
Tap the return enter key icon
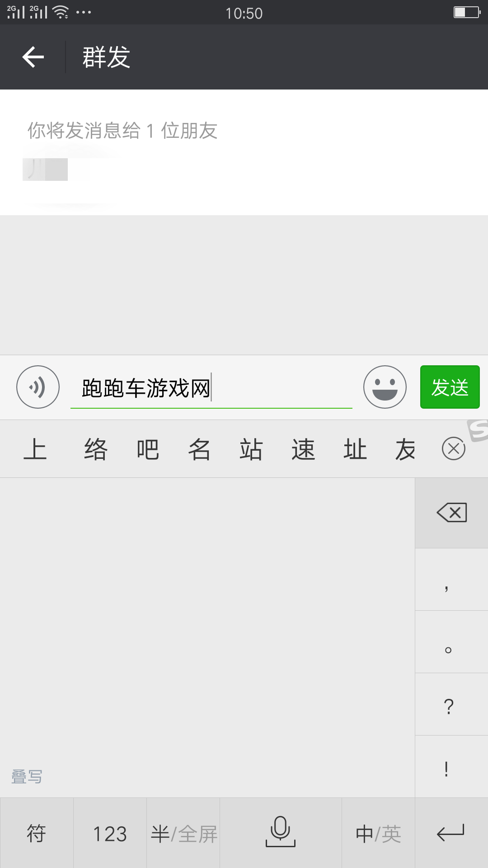pyautogui.click(x=451, y=833)
